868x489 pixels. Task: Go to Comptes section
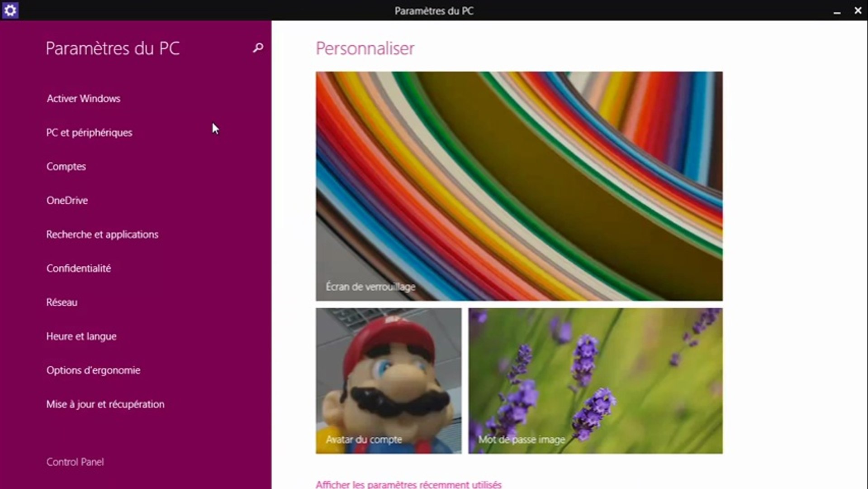coord(66,166)
